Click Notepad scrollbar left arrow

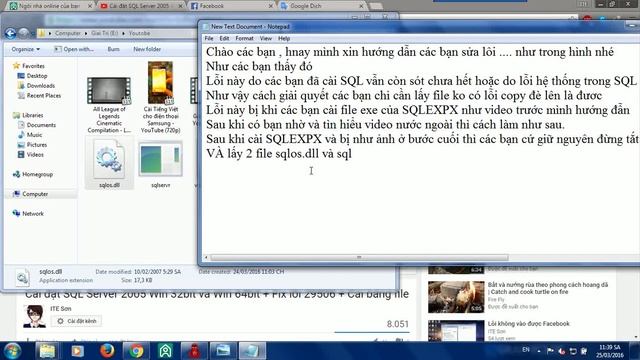pyautogui.click(x=206, y=258)
